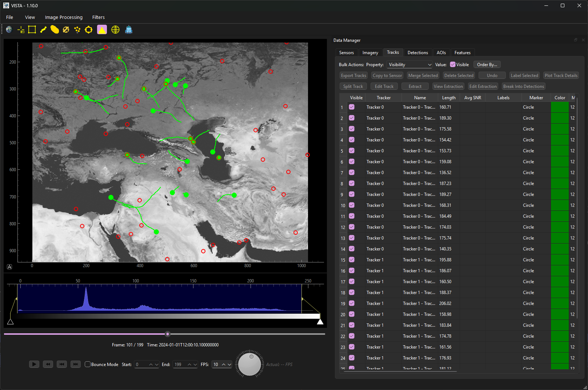The width and height of the screenshot is (588, 390).
Task: Open the Image Processing menu
Action: 64,17
